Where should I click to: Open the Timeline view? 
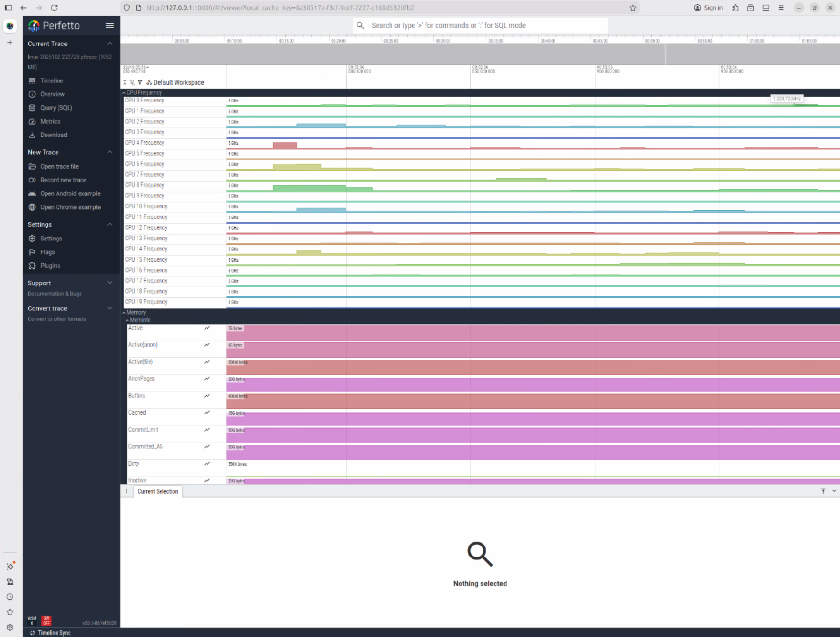point(51,80)
